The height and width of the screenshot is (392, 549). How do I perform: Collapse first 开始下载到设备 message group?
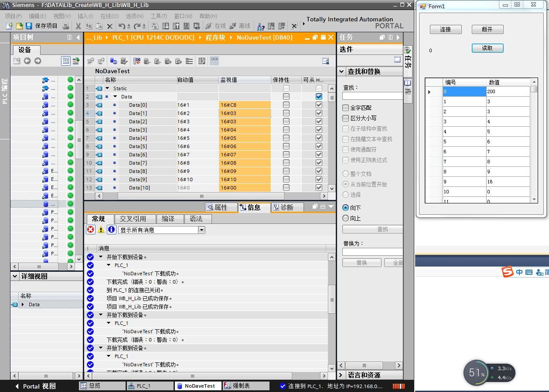[101, 257]
